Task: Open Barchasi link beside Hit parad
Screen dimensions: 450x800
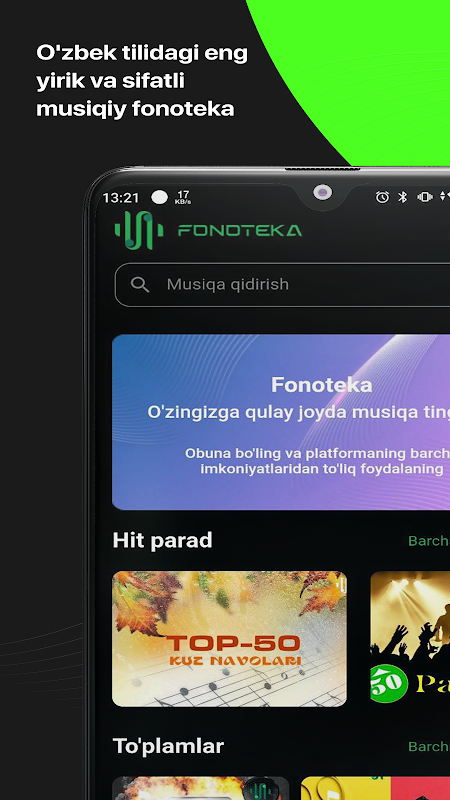Action: tap(429, 541)
